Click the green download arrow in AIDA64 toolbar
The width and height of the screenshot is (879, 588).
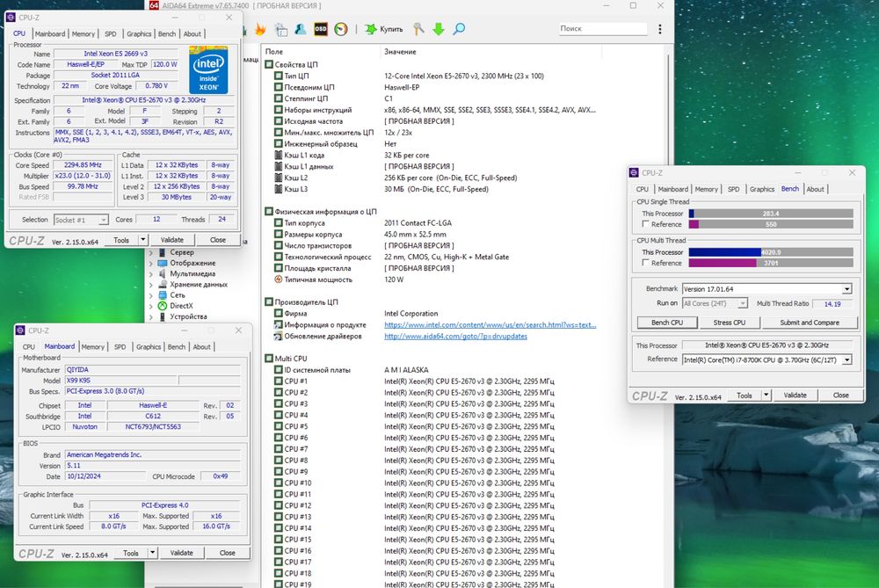439,29
